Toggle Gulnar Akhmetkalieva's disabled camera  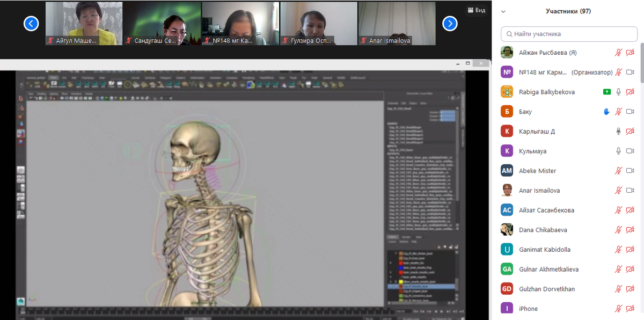click(x=630, y=269)
